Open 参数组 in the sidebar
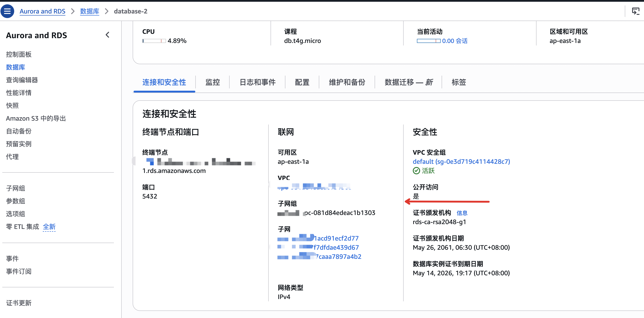The height and width of the screenshot is (318, 644). point(16,201)
